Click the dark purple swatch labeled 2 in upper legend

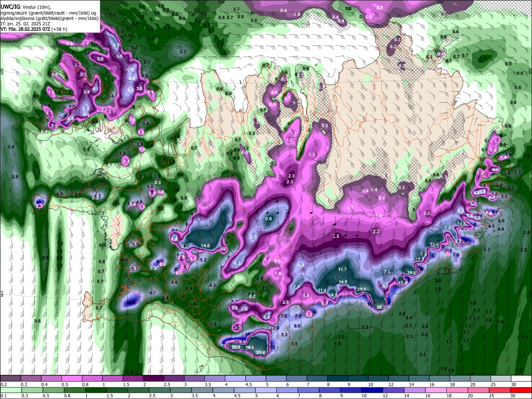tap(153, 379)
